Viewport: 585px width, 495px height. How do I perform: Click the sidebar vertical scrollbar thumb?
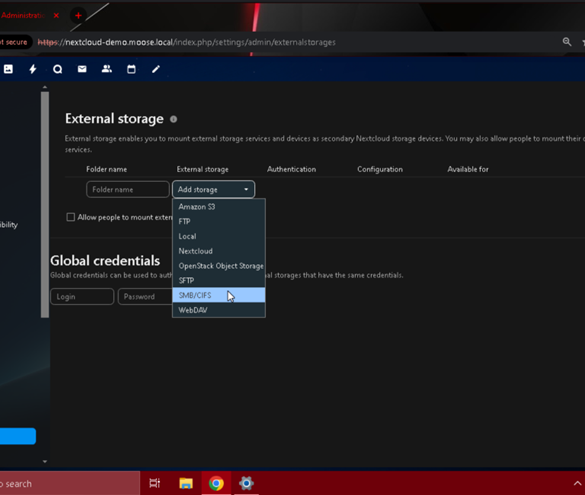coord(45,205)
